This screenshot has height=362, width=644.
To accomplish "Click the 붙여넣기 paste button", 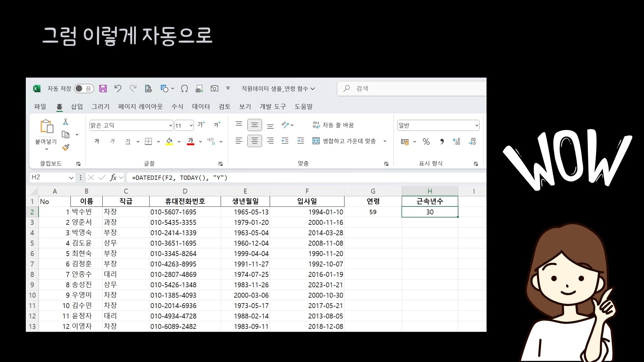I will [x=47, y=127].
